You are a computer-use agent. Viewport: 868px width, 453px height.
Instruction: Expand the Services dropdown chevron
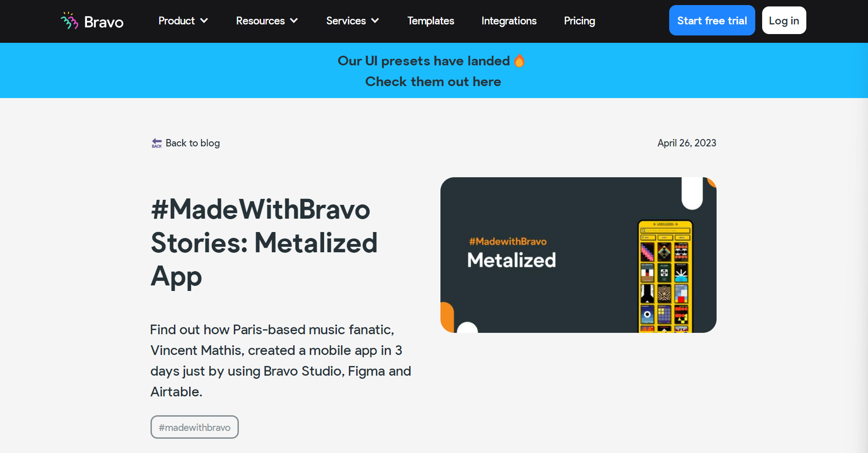pyautogui.click(x=375, y=21)
